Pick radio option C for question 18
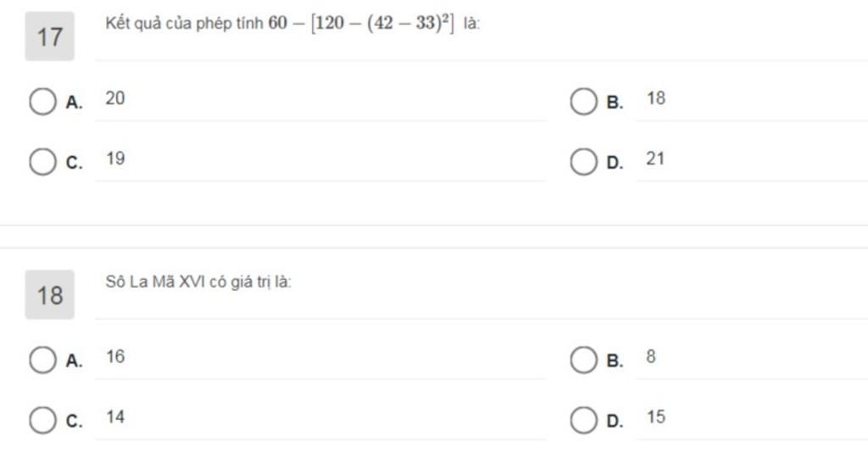 click(x=42, y=419)
